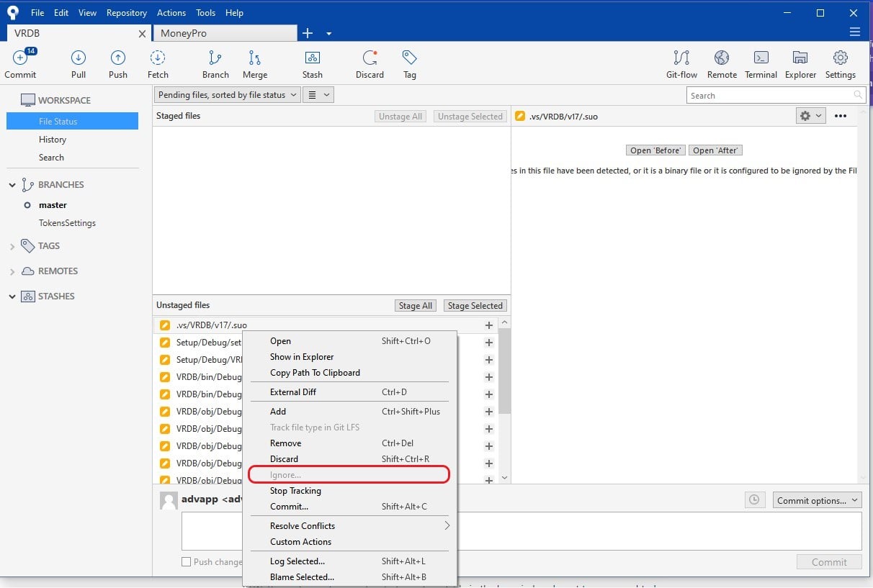Image resolution: width=873 pixels, height=588 pixels.
Task: Click the Discard toolbar icon
Action: tap(370, 58)
